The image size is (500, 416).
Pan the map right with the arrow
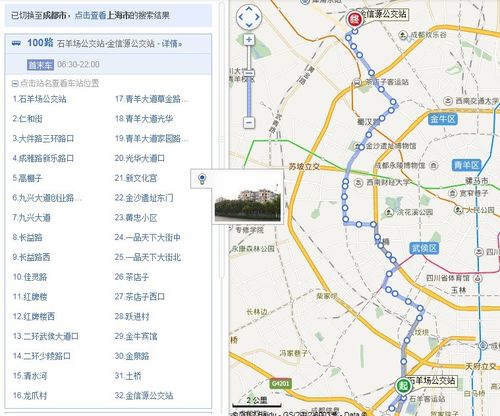coord(257,17)
